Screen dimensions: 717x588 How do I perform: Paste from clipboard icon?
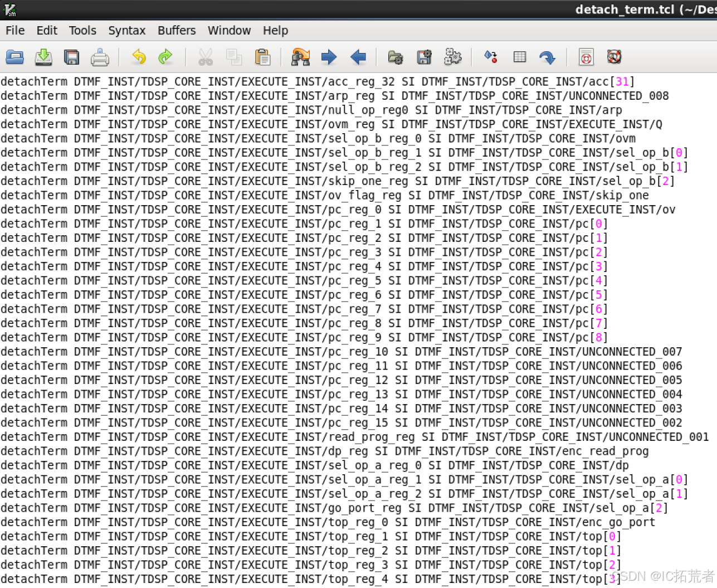tap(262, 57)
